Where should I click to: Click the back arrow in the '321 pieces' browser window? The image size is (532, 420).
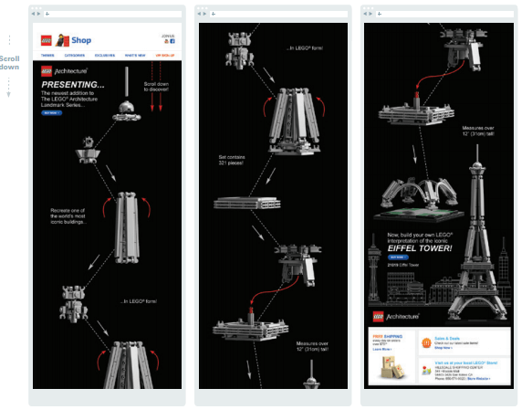(x=199, y=14)
